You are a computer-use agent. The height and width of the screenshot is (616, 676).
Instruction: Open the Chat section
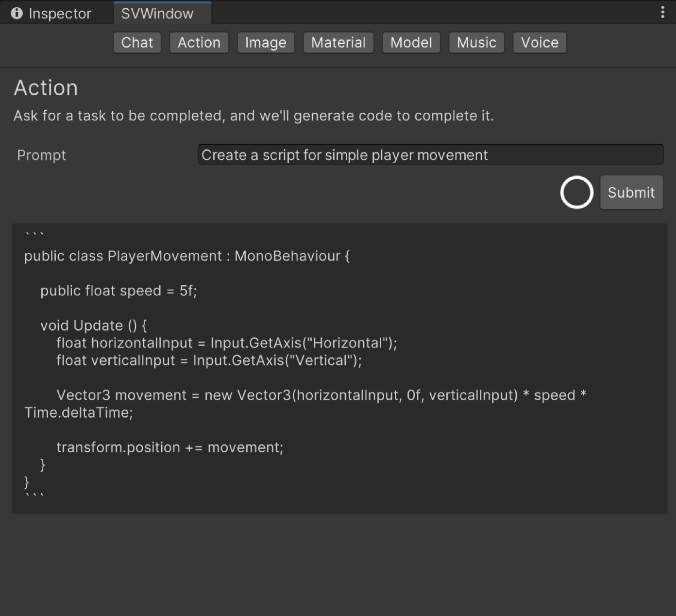click(x=137, y=43)
